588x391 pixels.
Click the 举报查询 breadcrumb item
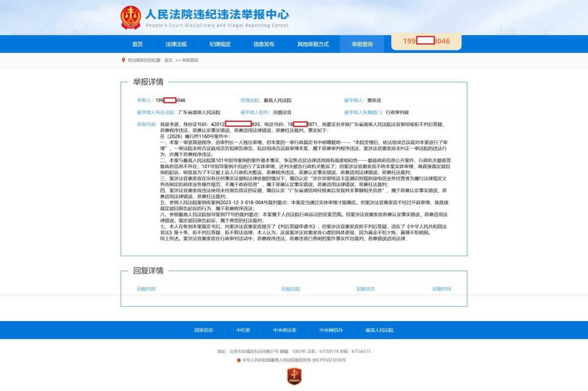[x=190, y=60]
